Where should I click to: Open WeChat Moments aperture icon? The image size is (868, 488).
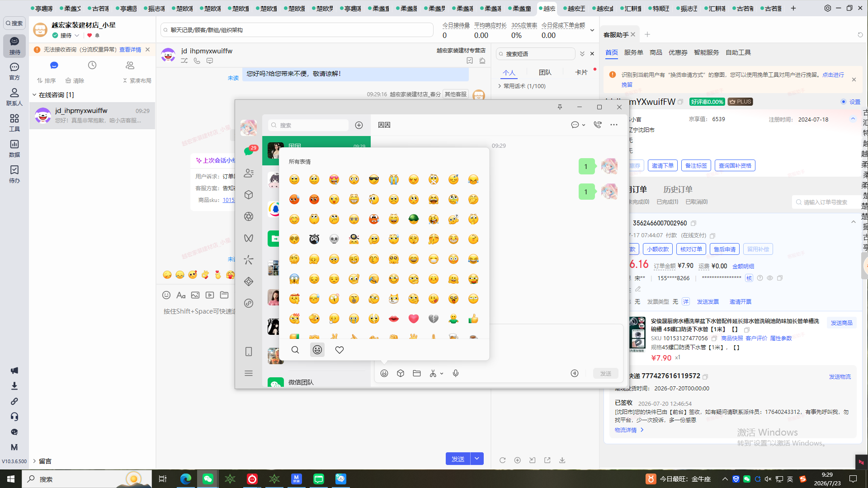tap(249, 216)
